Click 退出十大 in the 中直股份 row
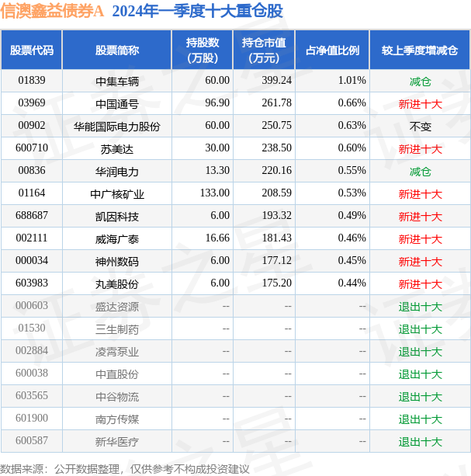471x476 pixels. click(x=420, y=374)
